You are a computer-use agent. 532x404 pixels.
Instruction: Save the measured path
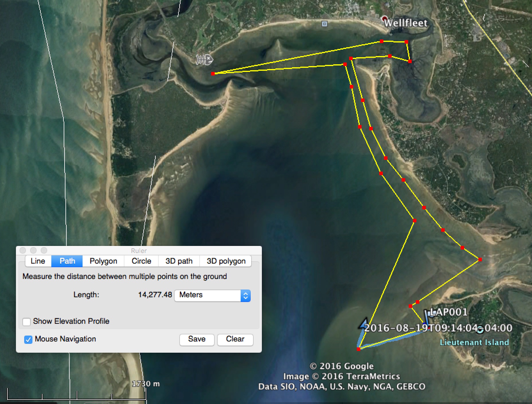tap(197, 339)
